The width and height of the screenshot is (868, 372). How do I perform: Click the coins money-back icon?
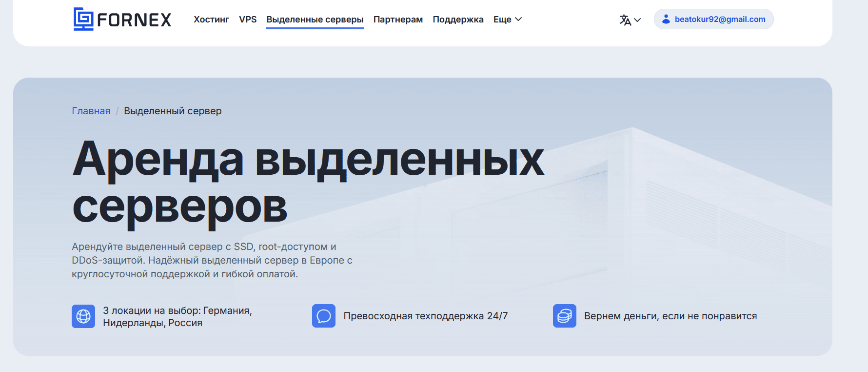coord(564,316)
